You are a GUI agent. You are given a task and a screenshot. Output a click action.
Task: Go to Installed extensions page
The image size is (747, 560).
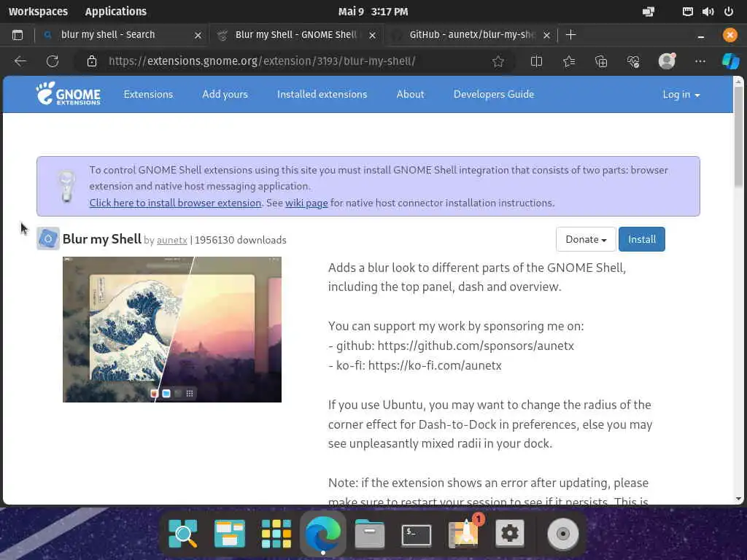322,94
